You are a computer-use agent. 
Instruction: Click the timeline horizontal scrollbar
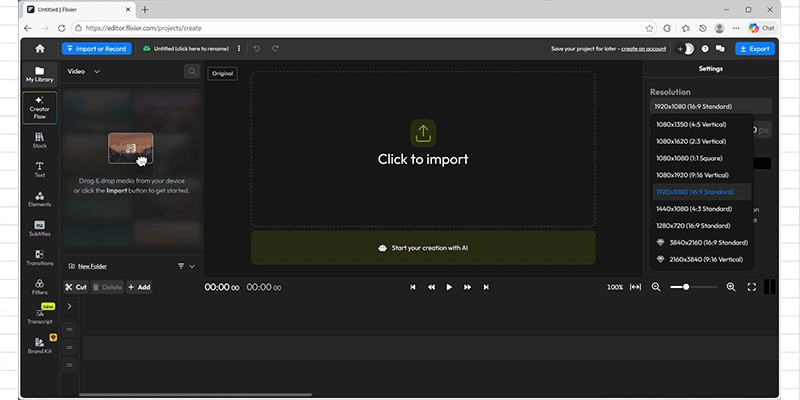pos(195,394)
